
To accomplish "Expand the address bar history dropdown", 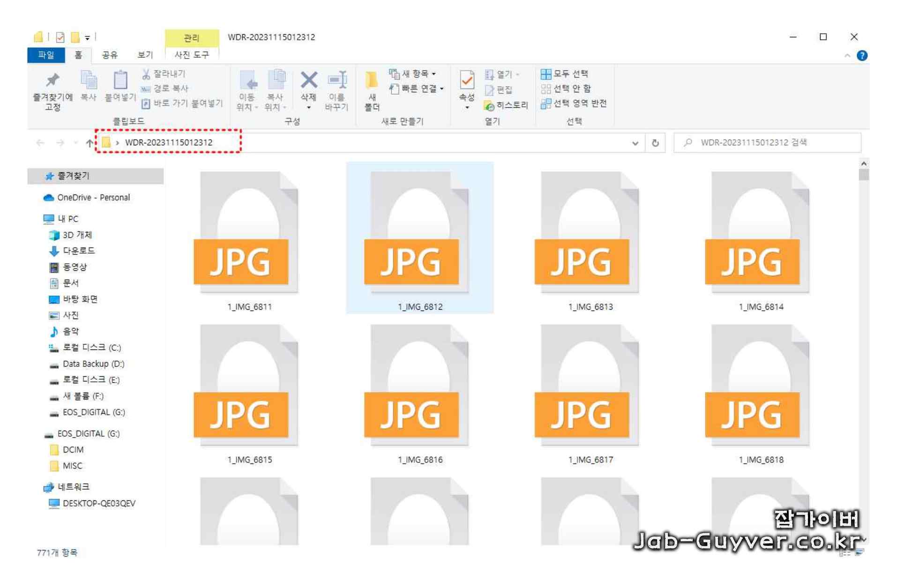I will [x=635, y=143].
